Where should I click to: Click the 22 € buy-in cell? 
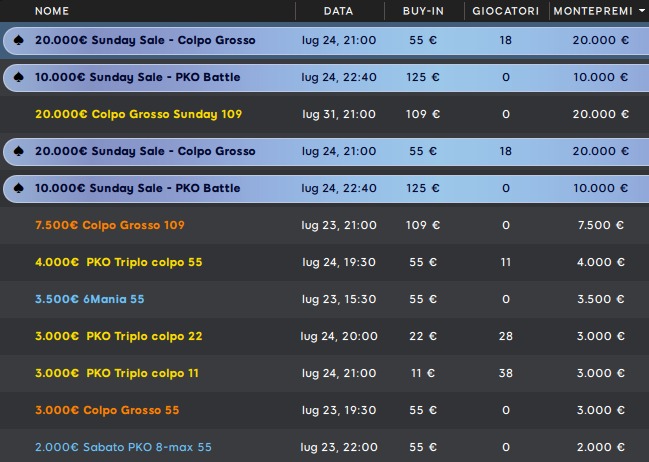coord(422,337)
